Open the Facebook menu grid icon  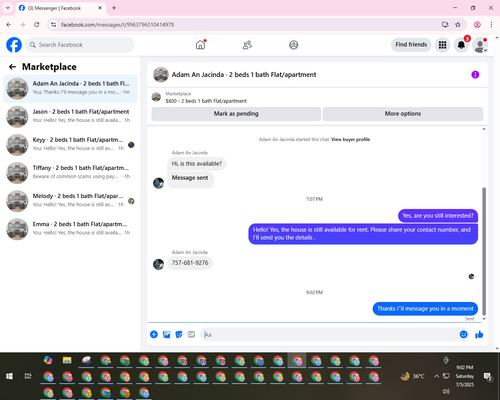point(442,45)
